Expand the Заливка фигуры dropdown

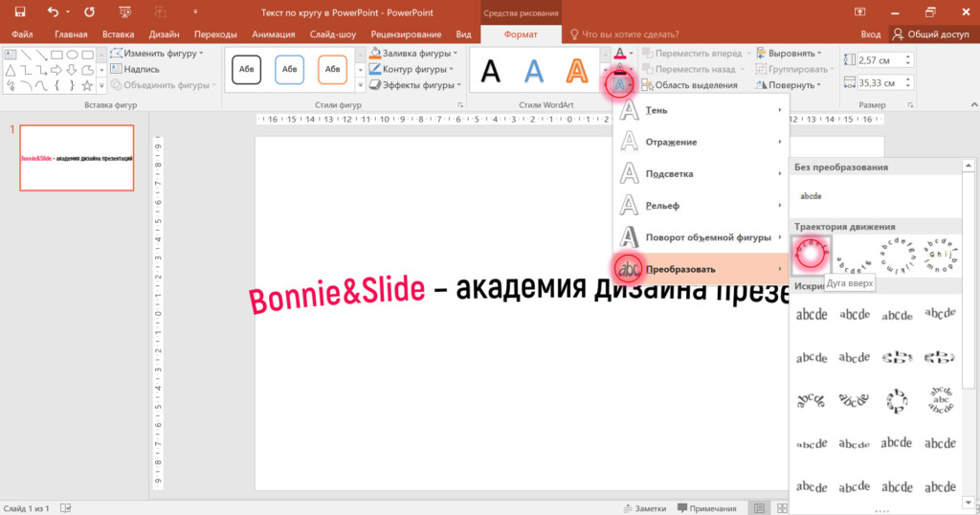click(412, 54)
